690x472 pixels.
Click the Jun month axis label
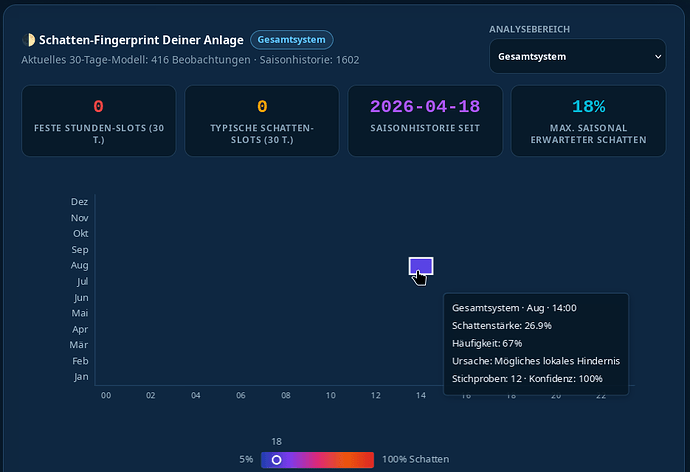coord(81,297)
